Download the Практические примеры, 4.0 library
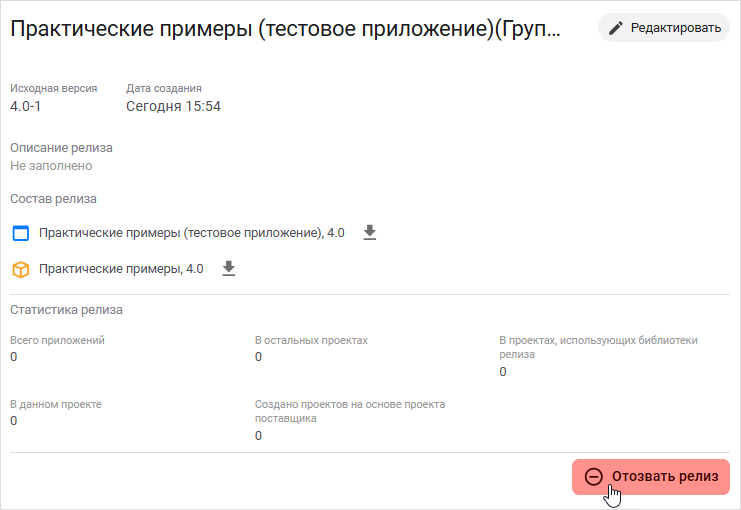The width and height of the screenshot is (741, 510). pyautogui.click(x=229, y=268)
